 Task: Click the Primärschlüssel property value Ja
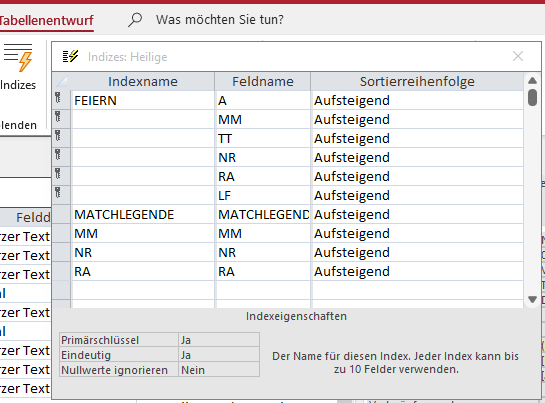[219, 340]
